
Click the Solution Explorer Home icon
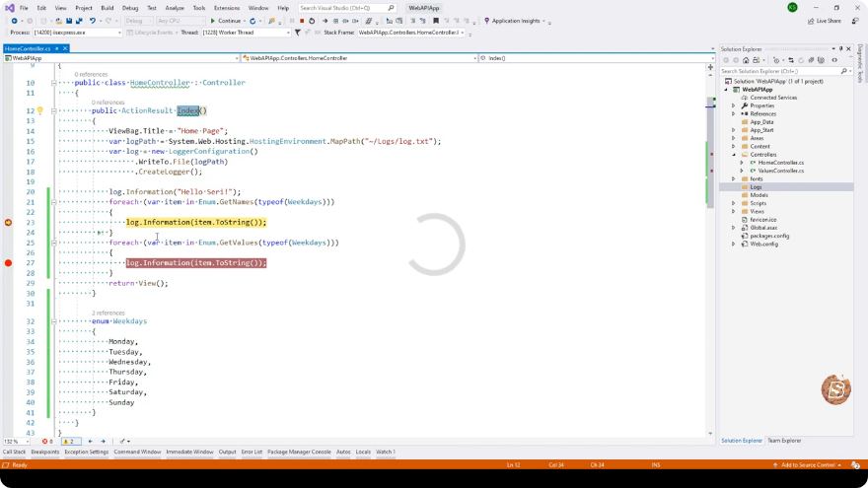pos(746,60)
